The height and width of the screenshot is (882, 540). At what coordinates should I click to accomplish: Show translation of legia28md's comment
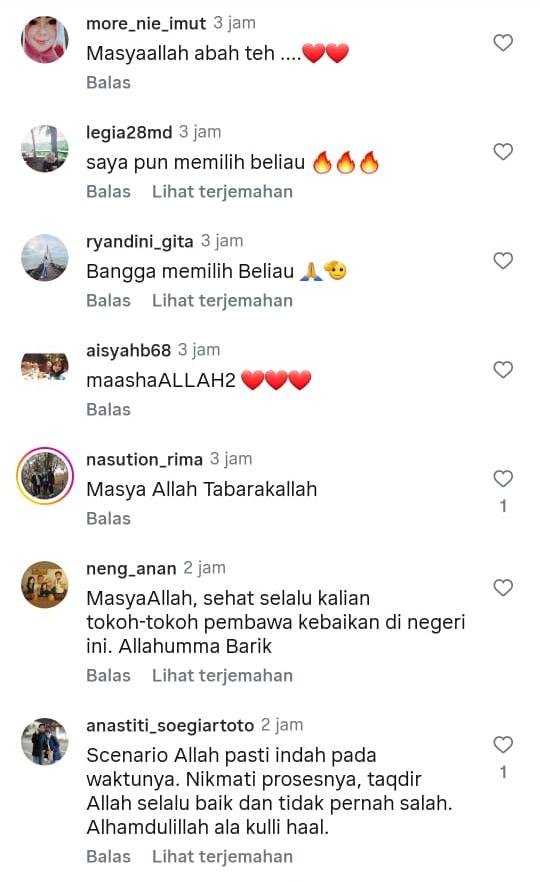click(x=222, y=192)
